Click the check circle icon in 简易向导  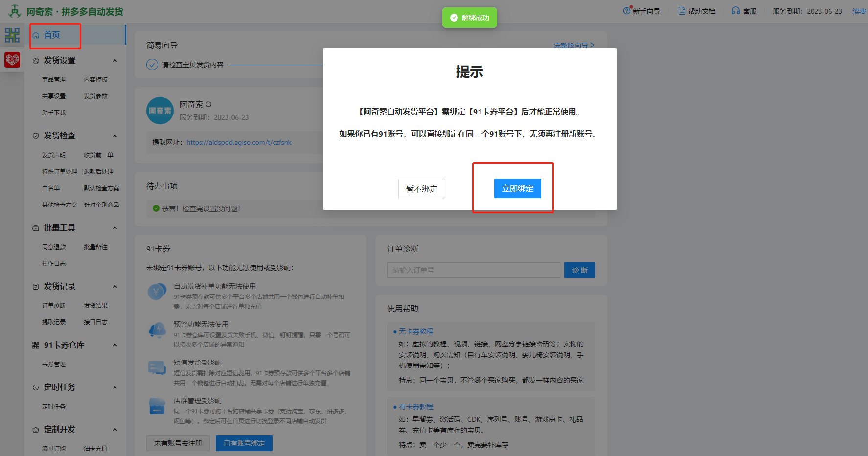pos(152,65)
